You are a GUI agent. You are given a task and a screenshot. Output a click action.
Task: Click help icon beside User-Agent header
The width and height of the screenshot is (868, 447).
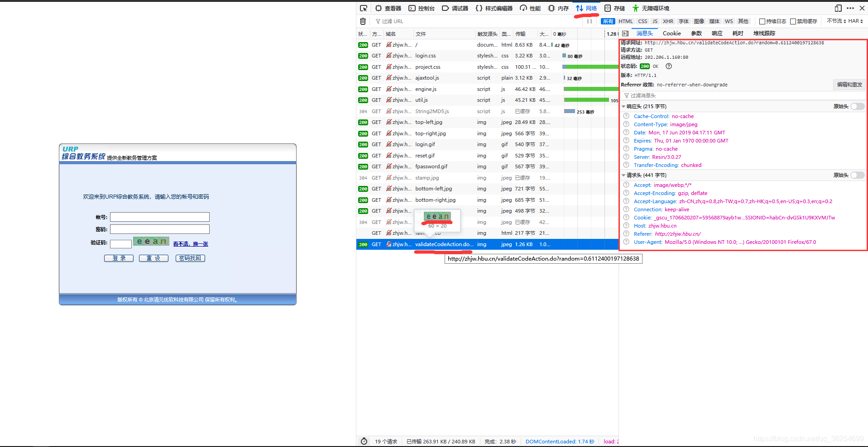point(626,242)
